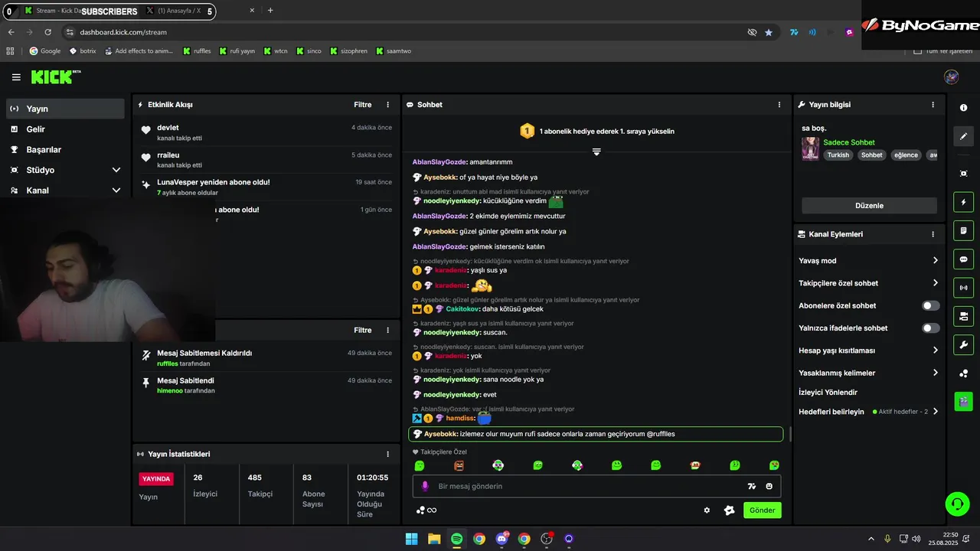Open File Explorer from the taskbar

point(434,539)
